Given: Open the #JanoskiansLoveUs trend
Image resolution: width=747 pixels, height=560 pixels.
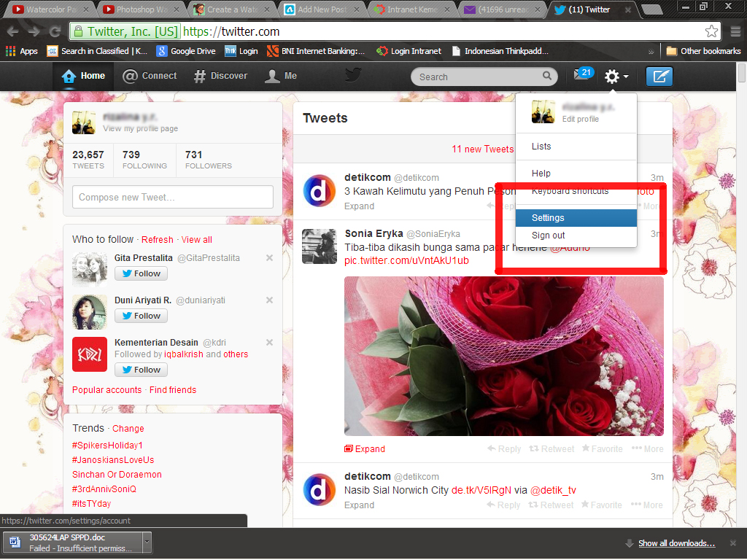Looking at the screenshot, I should click(113, 460).
